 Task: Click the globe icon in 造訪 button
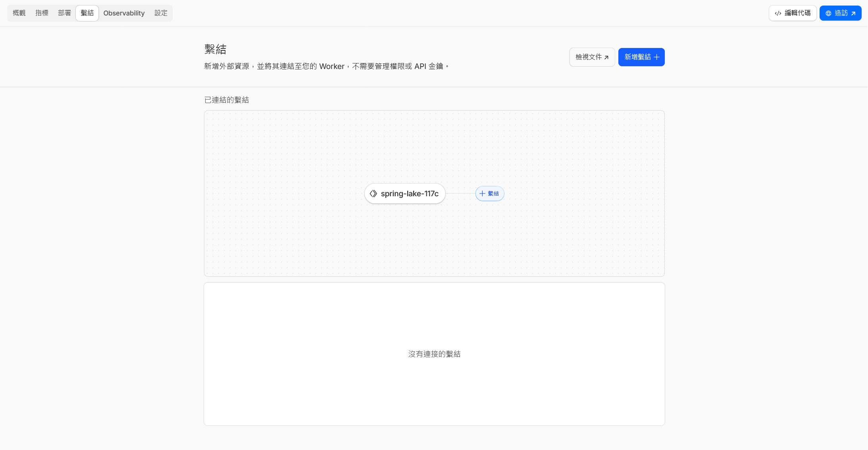click(828, 13)
